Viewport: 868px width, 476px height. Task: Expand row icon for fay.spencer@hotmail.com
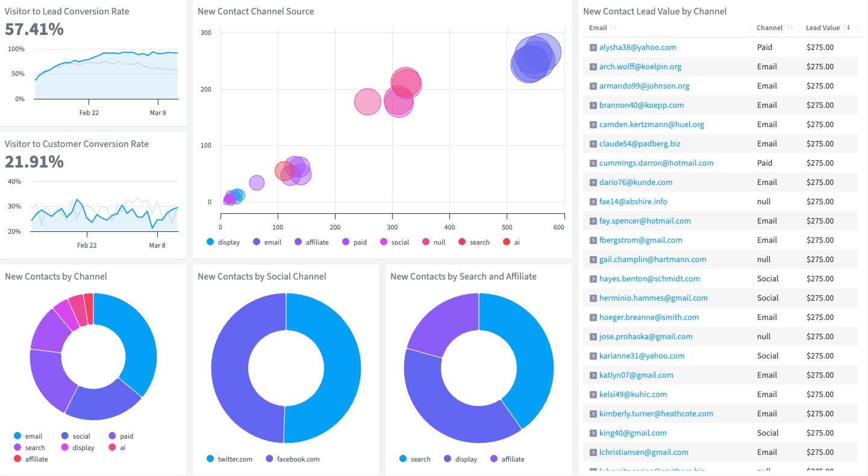[x=593, y=221]
